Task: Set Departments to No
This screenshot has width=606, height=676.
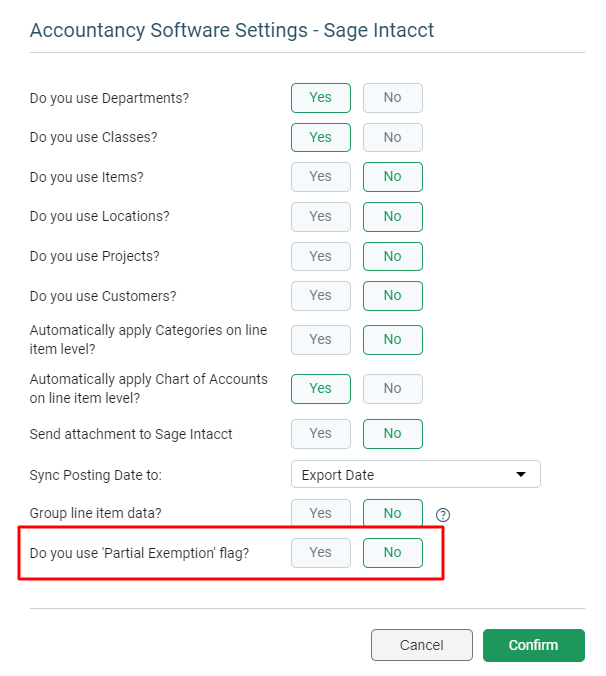Action: tap(393, 98)
